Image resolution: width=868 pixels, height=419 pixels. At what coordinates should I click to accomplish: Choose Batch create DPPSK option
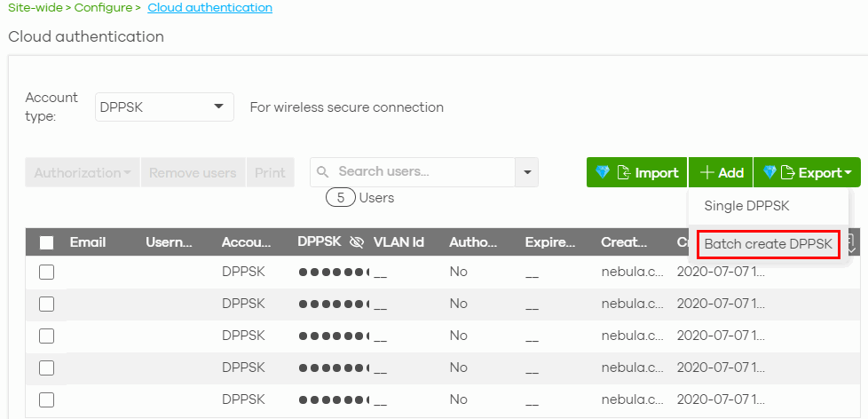[769, 244]
